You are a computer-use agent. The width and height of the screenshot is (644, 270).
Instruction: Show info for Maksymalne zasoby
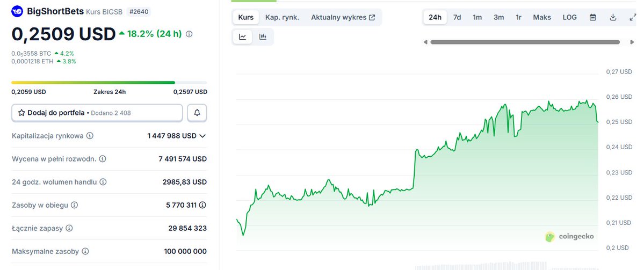coord(85,251)
